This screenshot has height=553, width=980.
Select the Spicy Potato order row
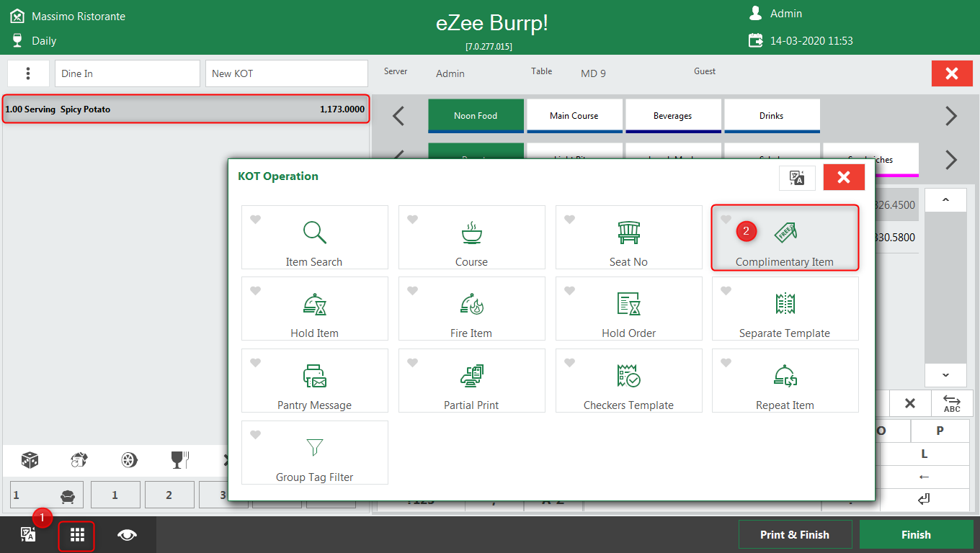[x=186, y=109]
